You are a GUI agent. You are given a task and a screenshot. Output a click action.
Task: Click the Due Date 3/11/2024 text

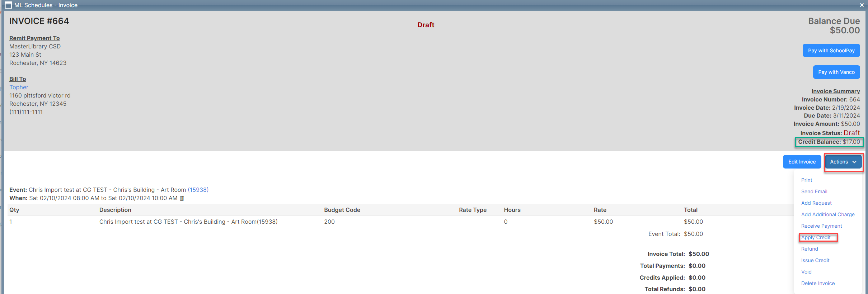coord(832,115)
